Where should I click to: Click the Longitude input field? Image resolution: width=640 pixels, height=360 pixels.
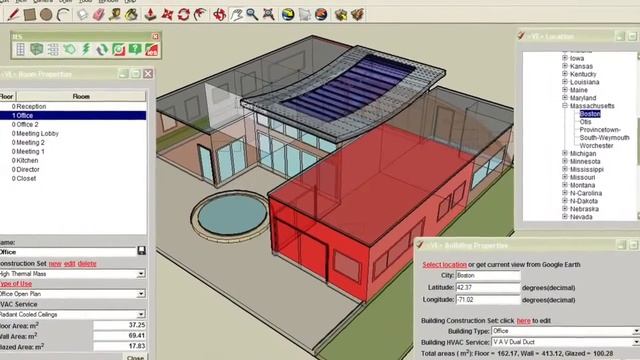point(488,300)
